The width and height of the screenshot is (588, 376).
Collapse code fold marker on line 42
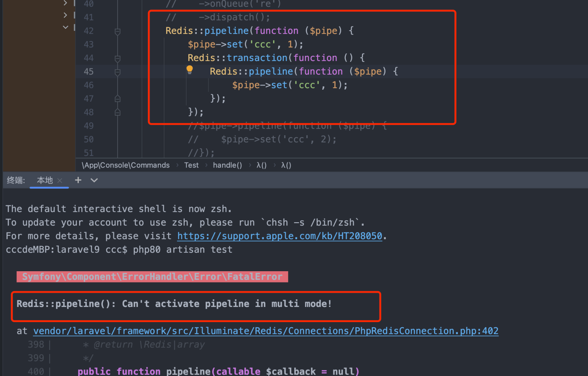pos(118,32)
